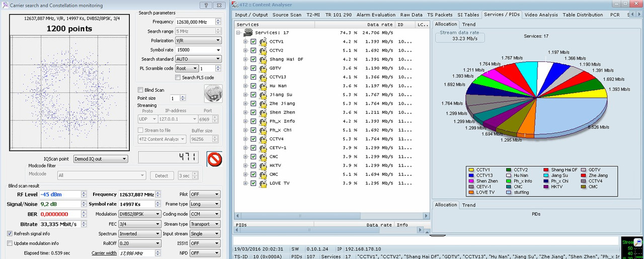Click the Detect button in Modcode filter
The height and width of the screenshot is (259, 644).
point(162,176)
